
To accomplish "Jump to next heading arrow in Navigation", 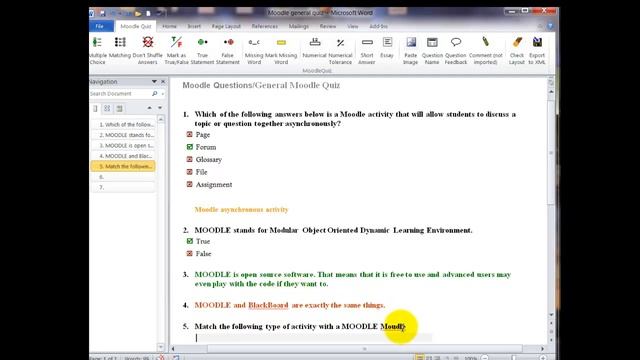I will pyautogui.click(x=160, y=108).
